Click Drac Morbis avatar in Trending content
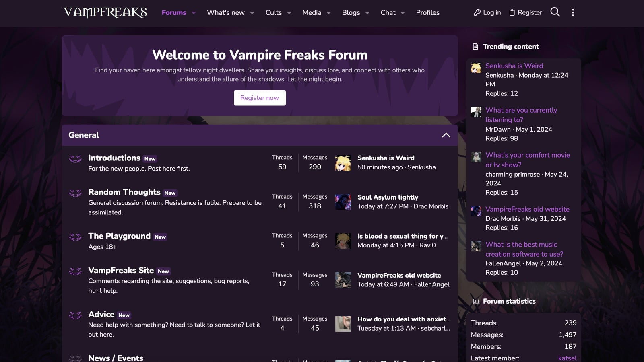Viewport: 644px width, 362px height. tap(476, 211)
